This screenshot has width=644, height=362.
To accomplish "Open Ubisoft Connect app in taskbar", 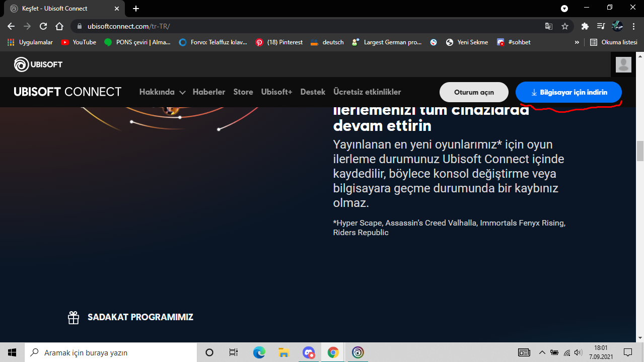I will [357, 352].
